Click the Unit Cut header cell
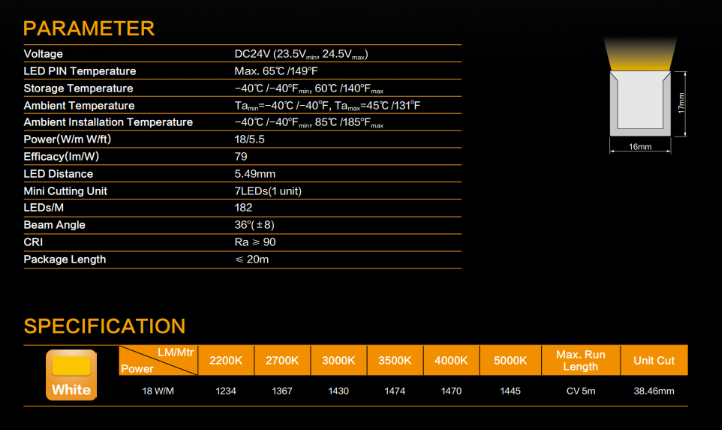The width and height of the screenshot is (722, 430). (653, 360)
